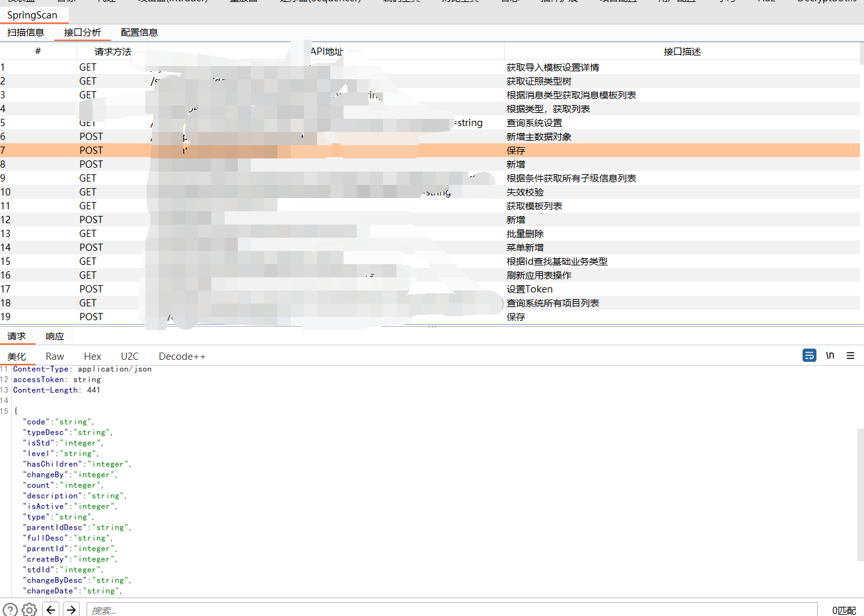Select row 失效校验

(x=430, y=192)
